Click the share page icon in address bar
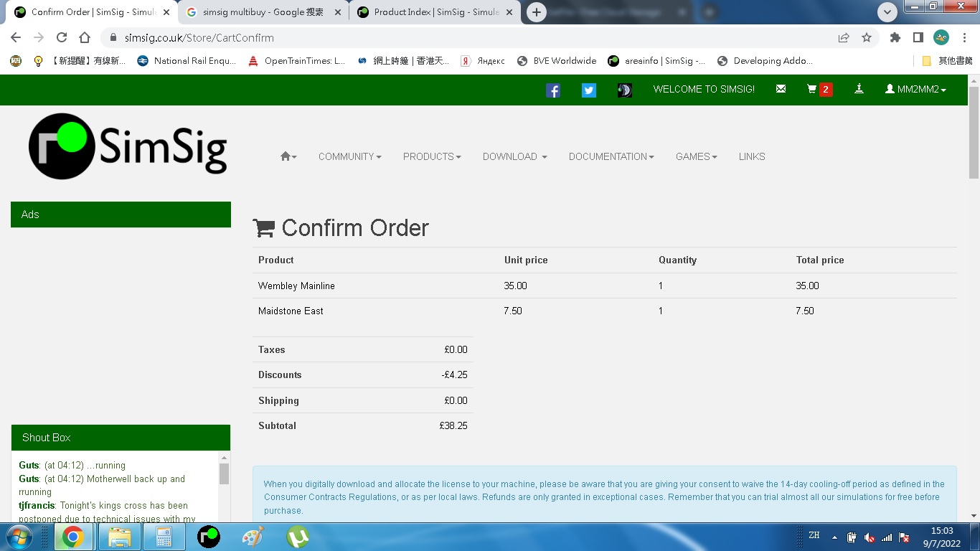 tap(844, 37)
